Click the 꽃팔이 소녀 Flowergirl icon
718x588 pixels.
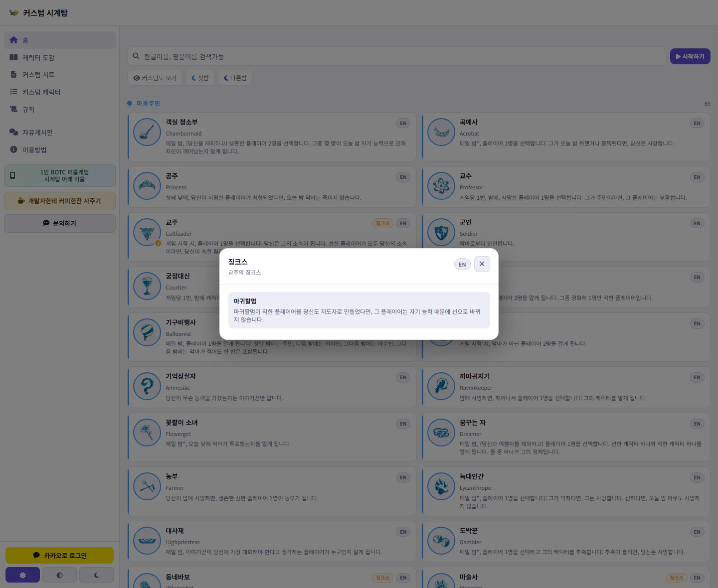tap(147, 433)
